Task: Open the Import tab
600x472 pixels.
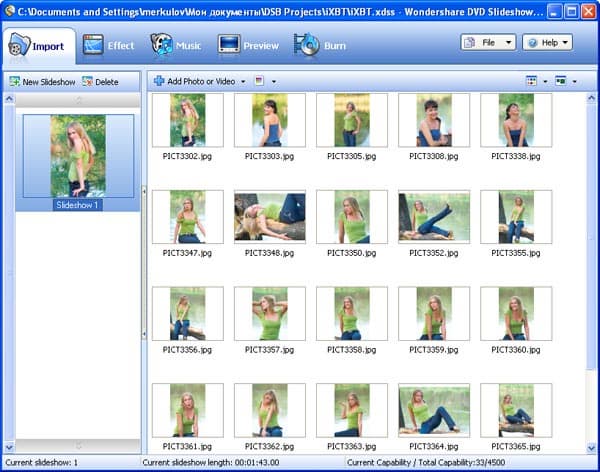Action: tap(37, 46)
